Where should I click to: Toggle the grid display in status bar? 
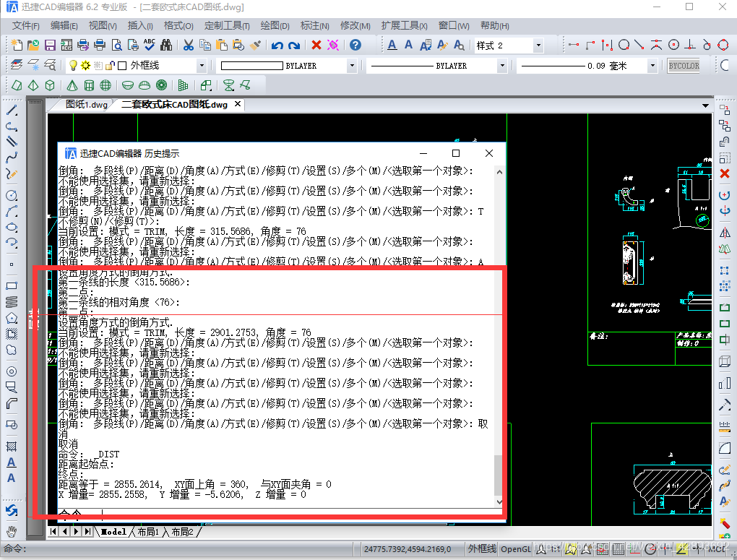(619, 548)
